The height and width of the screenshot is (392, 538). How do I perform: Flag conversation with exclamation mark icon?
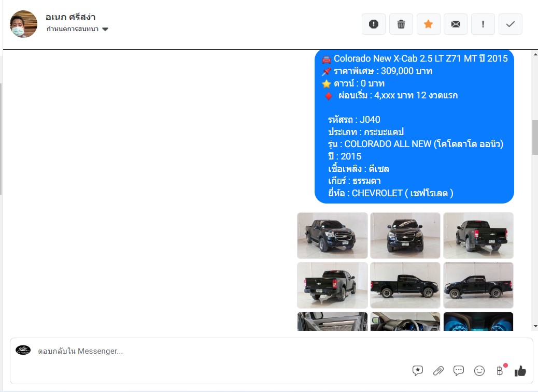click(x=483, y=24)
